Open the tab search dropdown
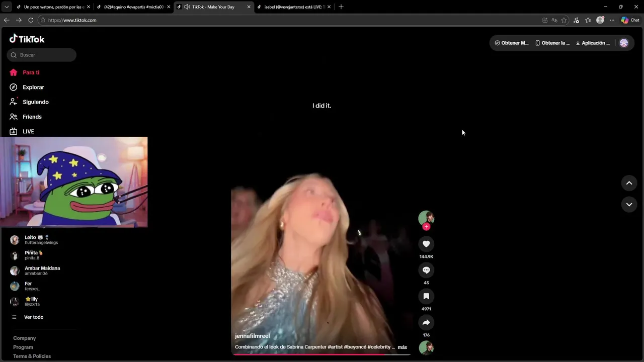Screen dimensions: 644x362 coord(6,7)
